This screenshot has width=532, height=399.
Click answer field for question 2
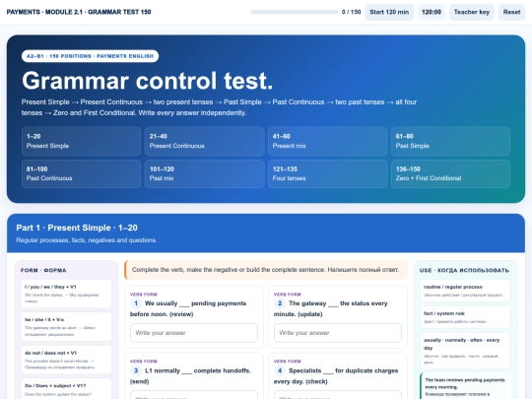338,333
